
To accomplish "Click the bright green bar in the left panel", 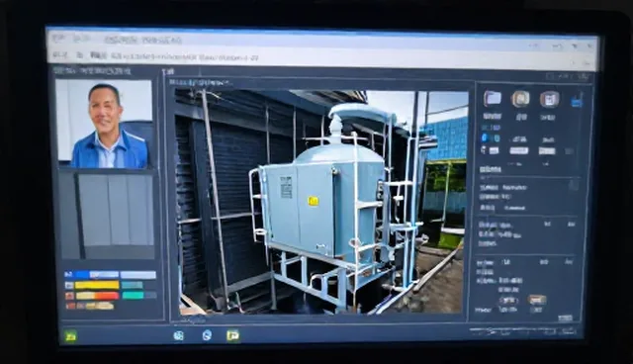I will click(133, 296).
